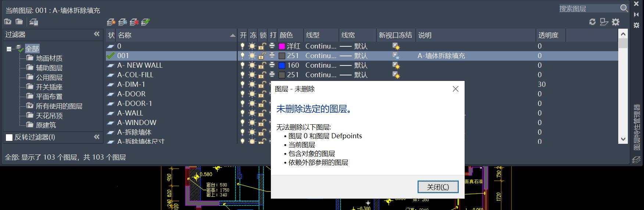Click status icon of layer 0
The height and width of the screenshot is (210, 644).
(111, 46)
